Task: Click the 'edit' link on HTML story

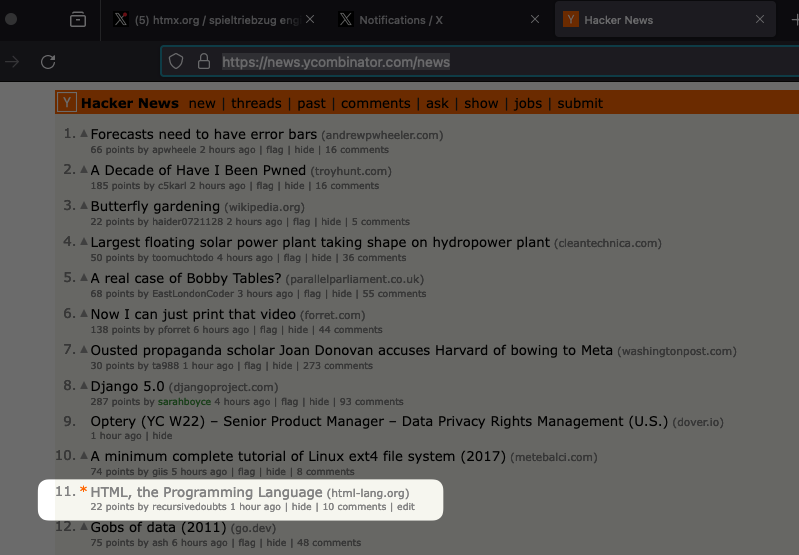Action: pos(406,507)
